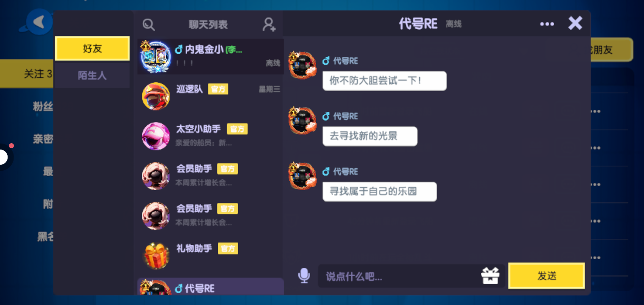Viewport: 644px width, 305px height.
Task: Open the 礼物助手 gift icon chat
Action: coord(156,255)
